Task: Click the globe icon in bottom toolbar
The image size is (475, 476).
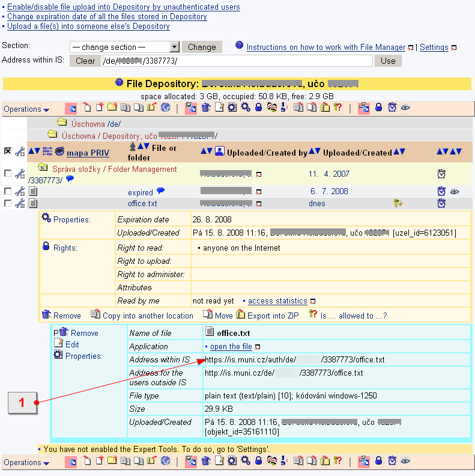Action: tap(165, 461)
